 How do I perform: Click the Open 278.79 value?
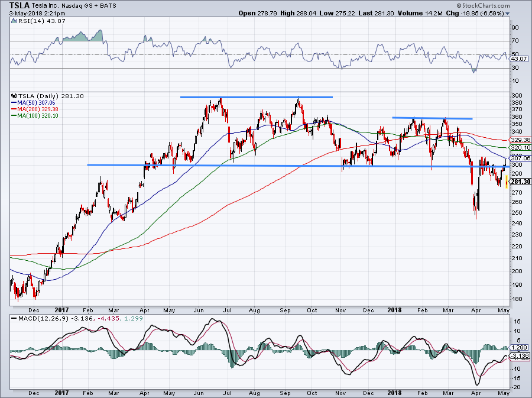tap(258, 13)
